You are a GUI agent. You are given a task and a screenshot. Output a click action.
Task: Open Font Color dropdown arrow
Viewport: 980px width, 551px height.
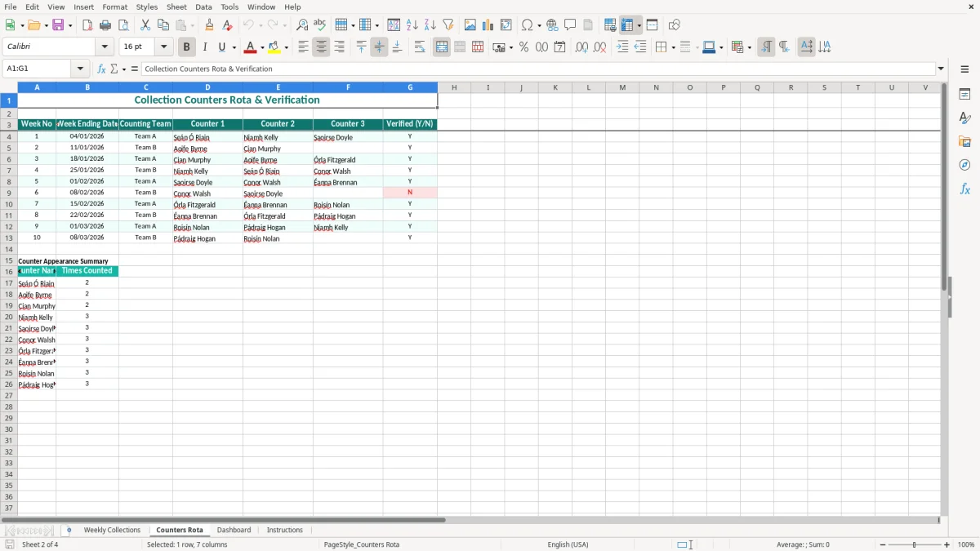coord(262,47)
